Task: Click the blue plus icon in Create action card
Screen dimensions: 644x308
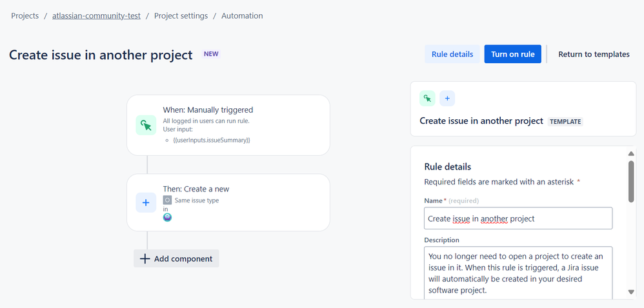Action: 146,202
